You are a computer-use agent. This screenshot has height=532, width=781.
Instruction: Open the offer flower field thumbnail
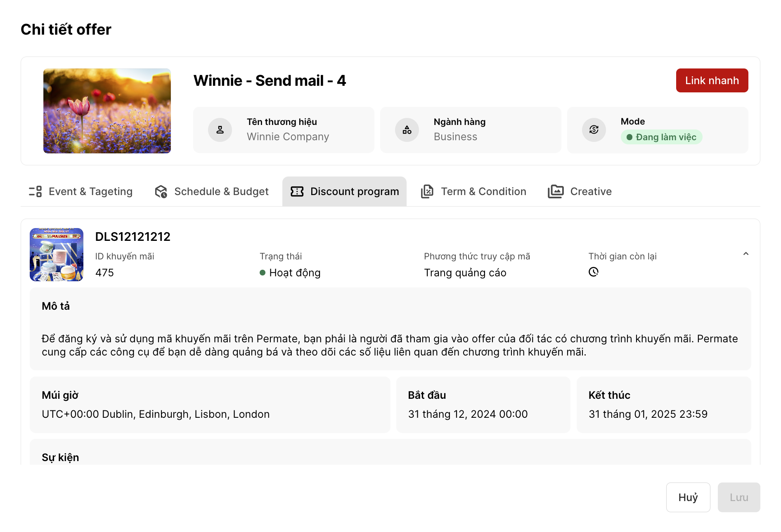(x=107, y=111)
